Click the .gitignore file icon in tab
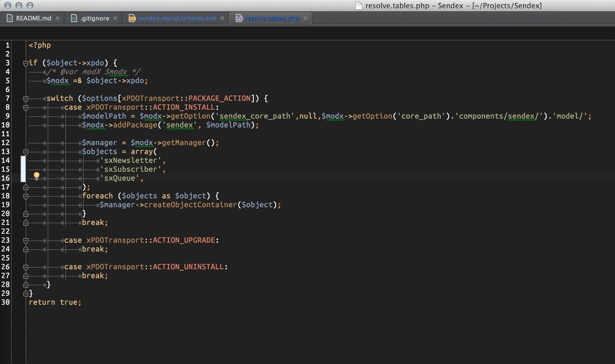 coord(74,18)
